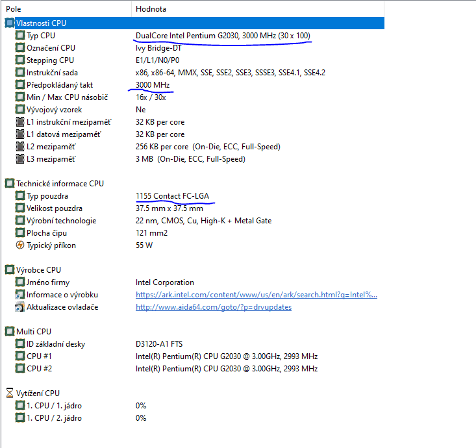Viewport: 476px width, 448px height.
Task: Click the Jméno firmy row icon
Action: point(20,282)
